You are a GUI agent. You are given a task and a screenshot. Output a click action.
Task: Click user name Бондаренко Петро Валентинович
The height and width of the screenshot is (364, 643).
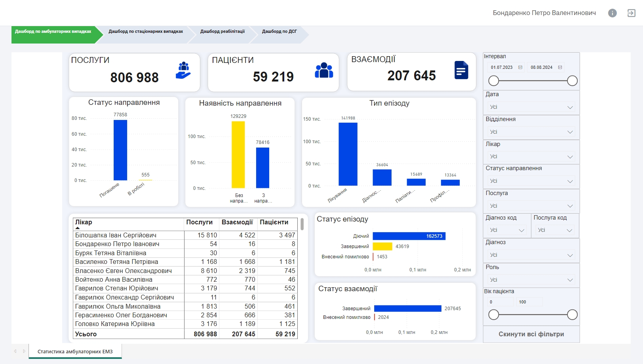pos(544,13)
